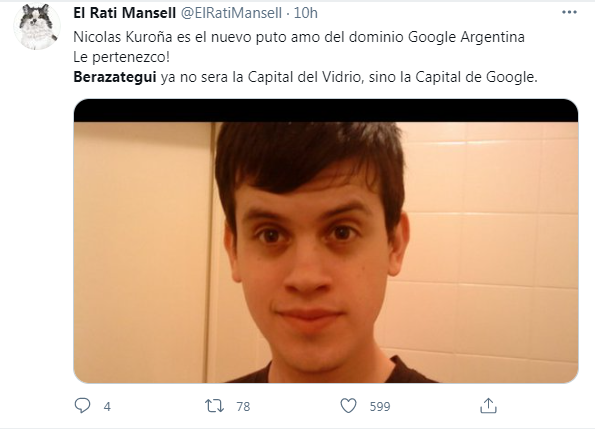This screenshot has width=595, height=440.
Task: Retweet using the arrows icon
Action: (214, 406)
